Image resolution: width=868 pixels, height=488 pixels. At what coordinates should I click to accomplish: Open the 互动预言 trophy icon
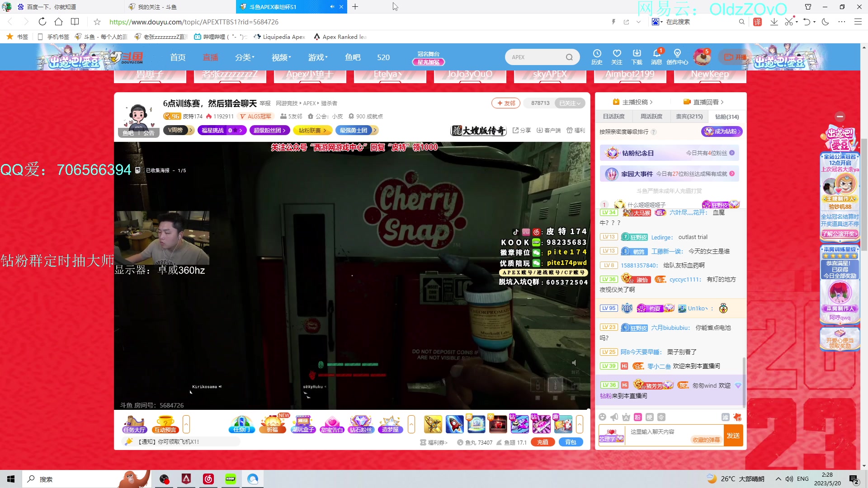(x=165, y=424)
